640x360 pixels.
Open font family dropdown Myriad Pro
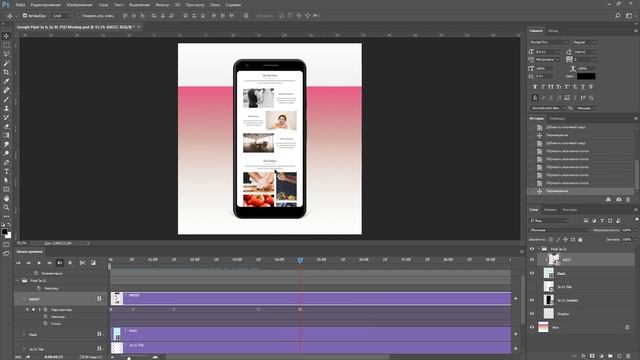tap(549, 42)
